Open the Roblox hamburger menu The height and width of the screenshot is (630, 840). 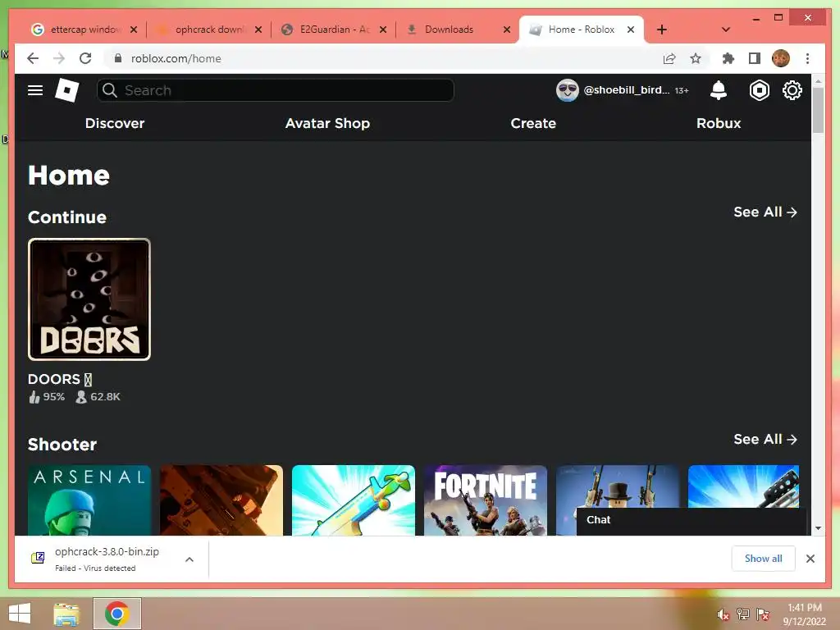pyautogui.click(x=35, y=90)
